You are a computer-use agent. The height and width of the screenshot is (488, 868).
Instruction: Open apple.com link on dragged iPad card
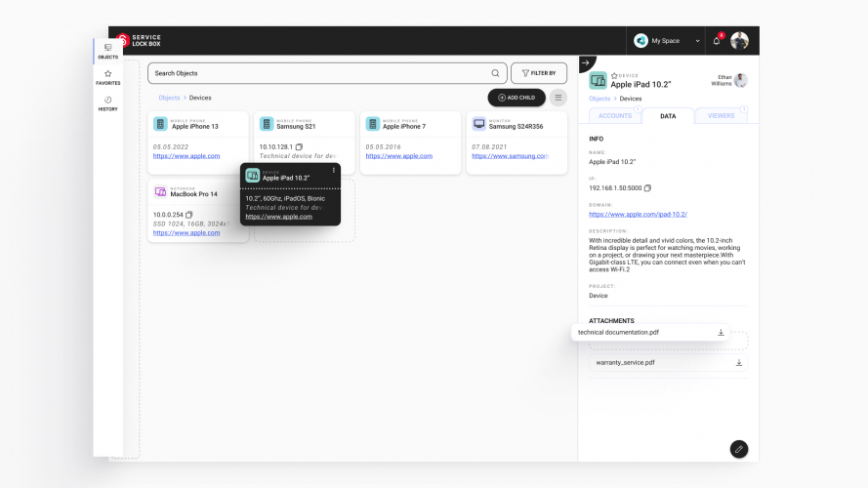pos(279,217)
